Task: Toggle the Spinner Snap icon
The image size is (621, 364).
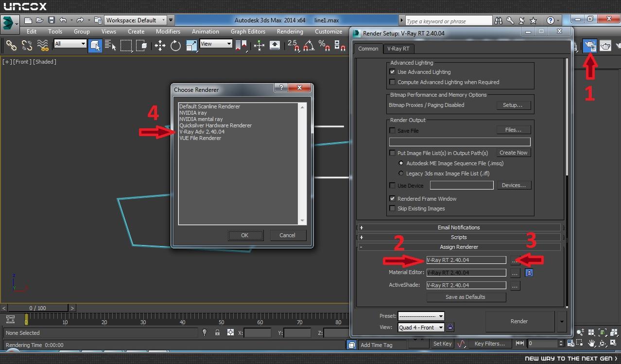Action: point(339,46)
